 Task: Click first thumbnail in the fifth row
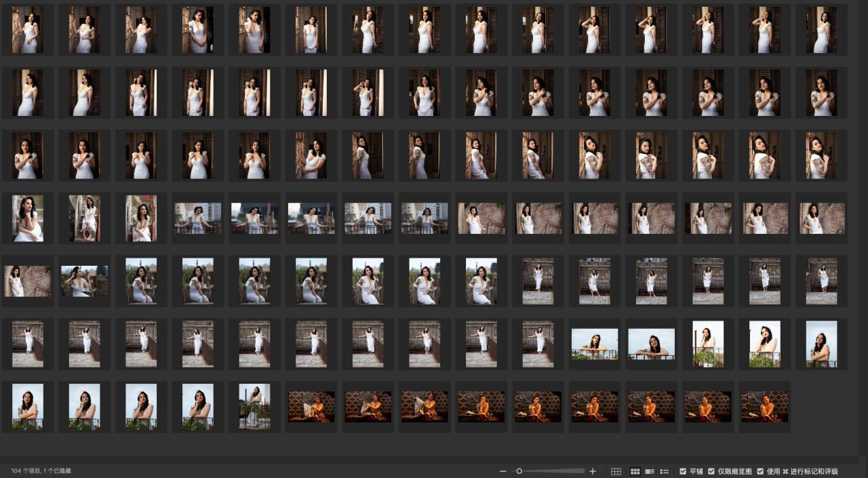(28, 281)
